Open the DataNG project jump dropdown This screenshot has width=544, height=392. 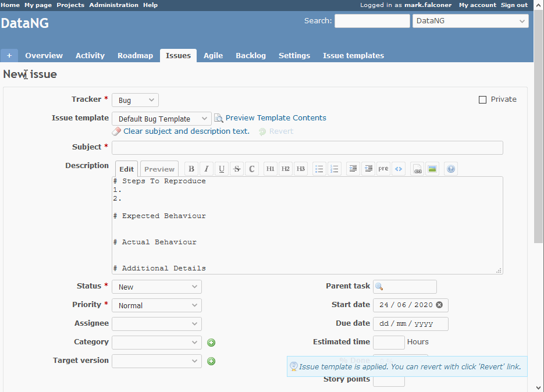[x=471, y=21]
